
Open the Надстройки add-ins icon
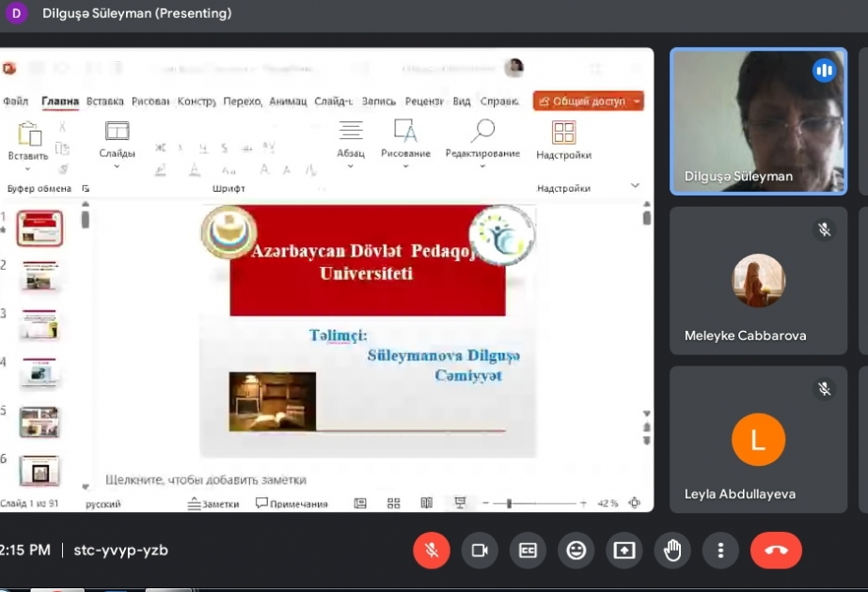click(563, 132)
